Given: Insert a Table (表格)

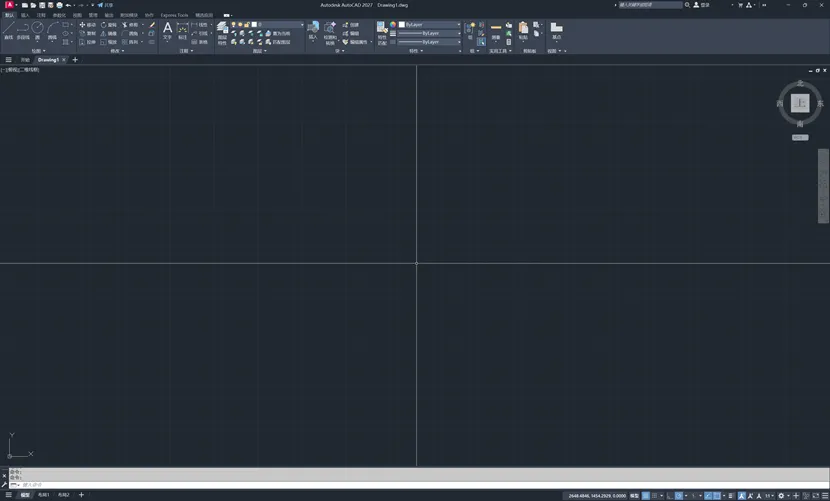Looking at the screenshot, I should [200, 42].
